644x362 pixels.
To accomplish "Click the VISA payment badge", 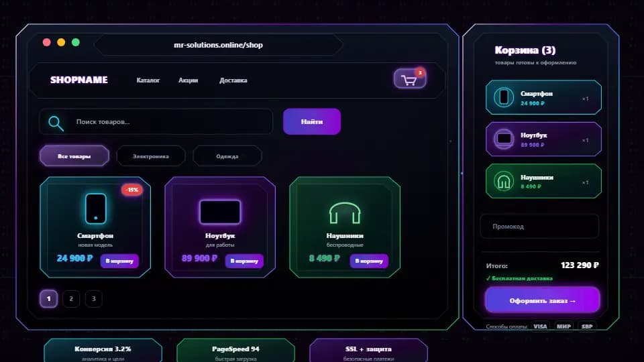I will pyautogui.click(x=540, y=326).
